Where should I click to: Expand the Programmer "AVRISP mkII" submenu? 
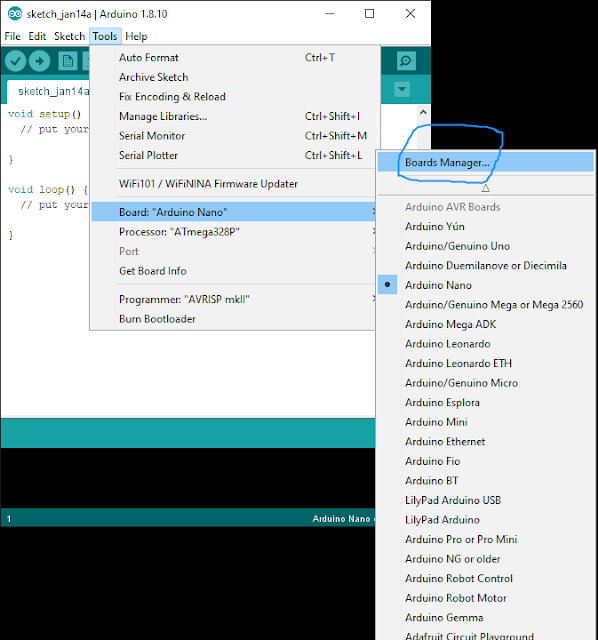233,299
